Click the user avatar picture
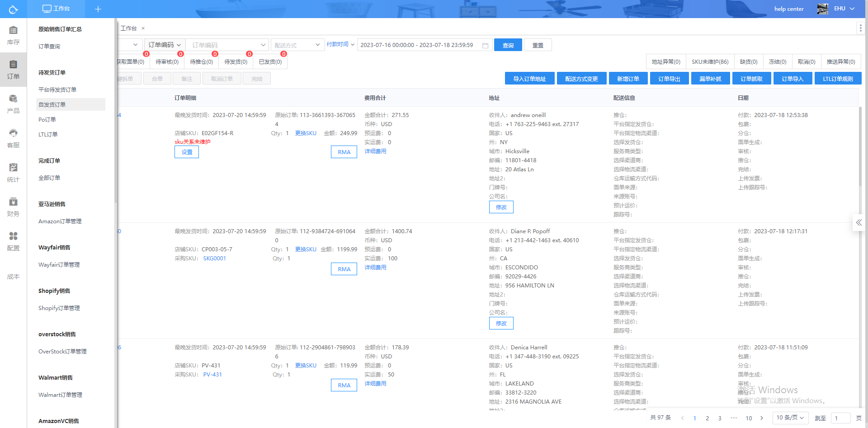 click(822, 9)
